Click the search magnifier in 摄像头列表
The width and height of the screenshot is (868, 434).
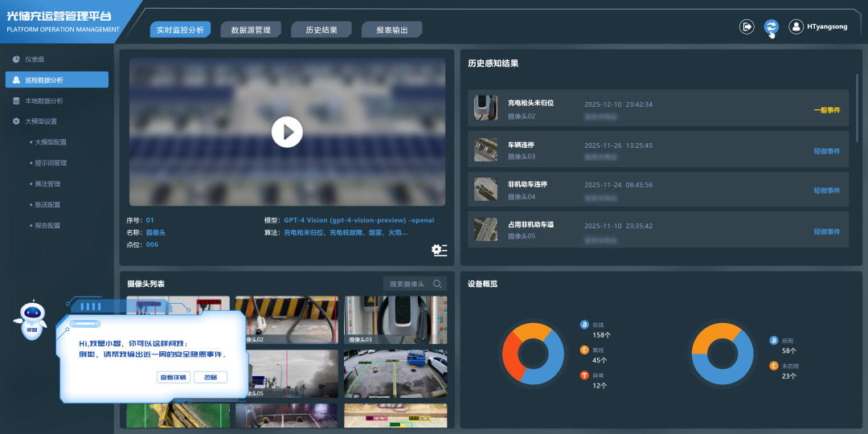437,284
